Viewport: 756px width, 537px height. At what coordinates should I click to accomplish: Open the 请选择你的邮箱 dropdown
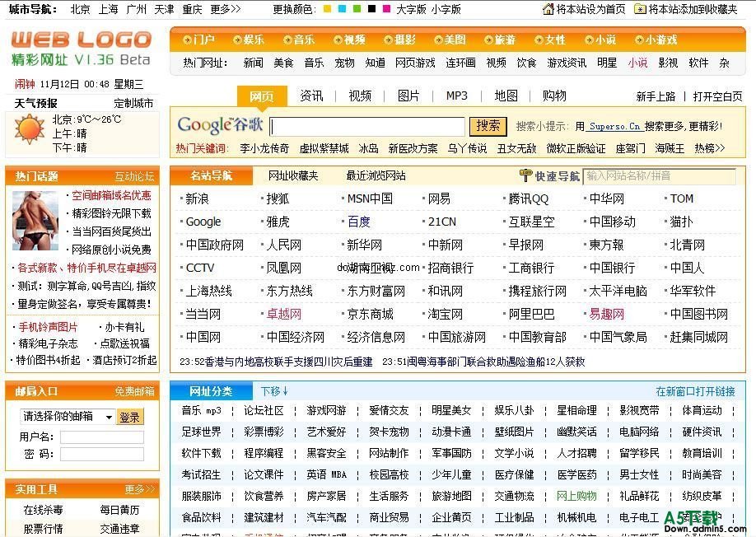67,417
